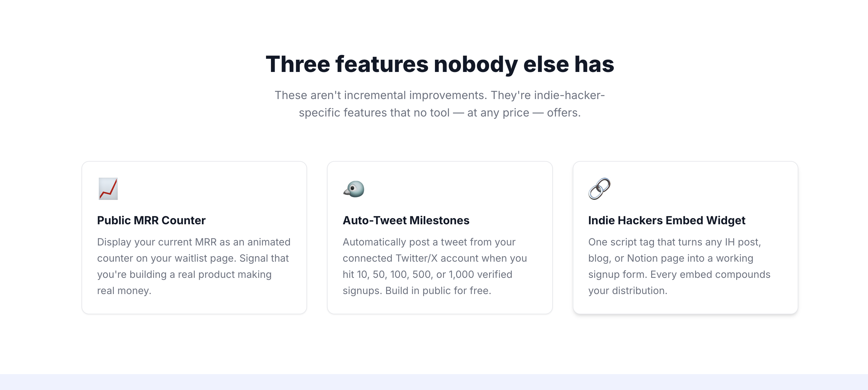Click the 'at any price — offers.' subtitle line
868x390 pixels.
(x=440, y=113)
